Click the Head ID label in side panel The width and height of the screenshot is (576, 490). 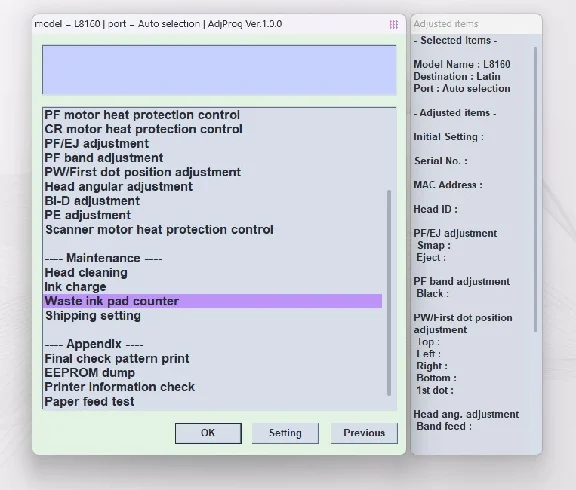pos(435,209)
